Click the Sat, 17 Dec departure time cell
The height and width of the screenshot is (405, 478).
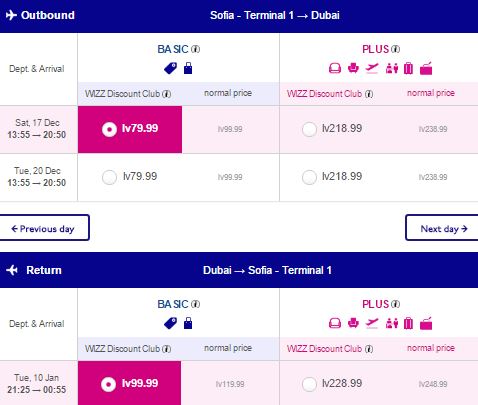pos(39,129)
